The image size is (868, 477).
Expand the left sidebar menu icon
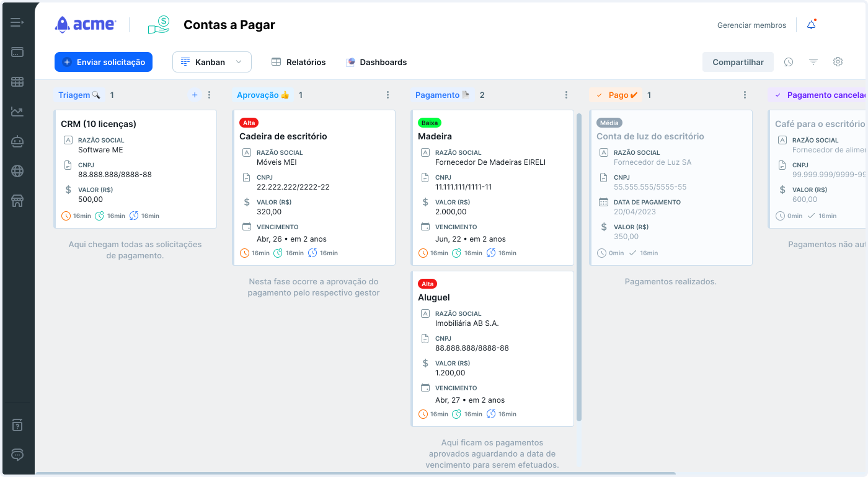click(x=17, y=23)
